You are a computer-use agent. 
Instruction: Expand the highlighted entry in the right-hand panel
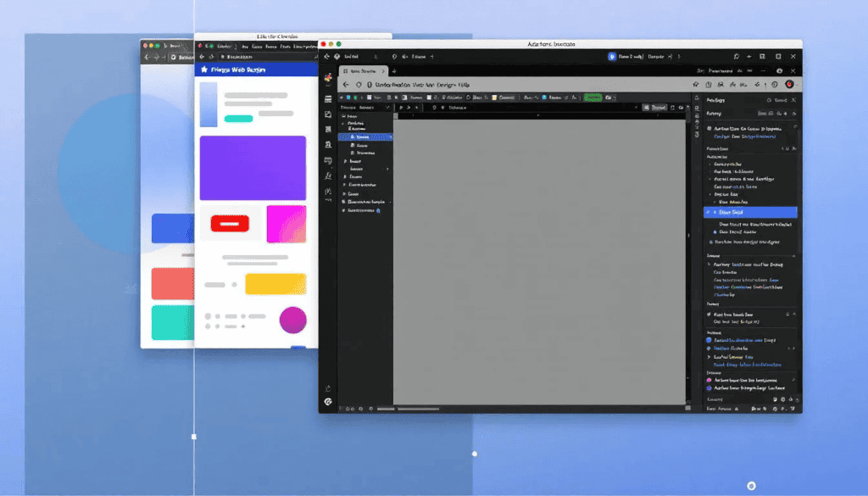pyautogui.click(x=716, y=213)
